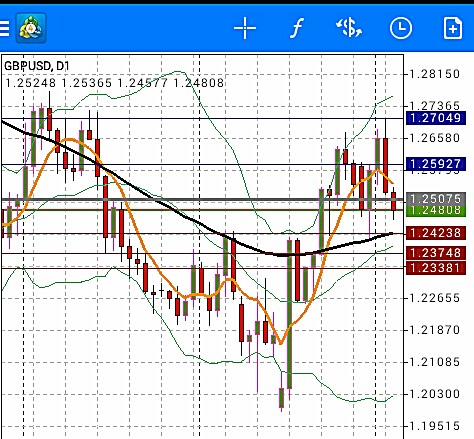The height and width of the screenshot is (439, 474).
Task: Open the symbol switch dollar icon
Action: [x=349, y=28]
